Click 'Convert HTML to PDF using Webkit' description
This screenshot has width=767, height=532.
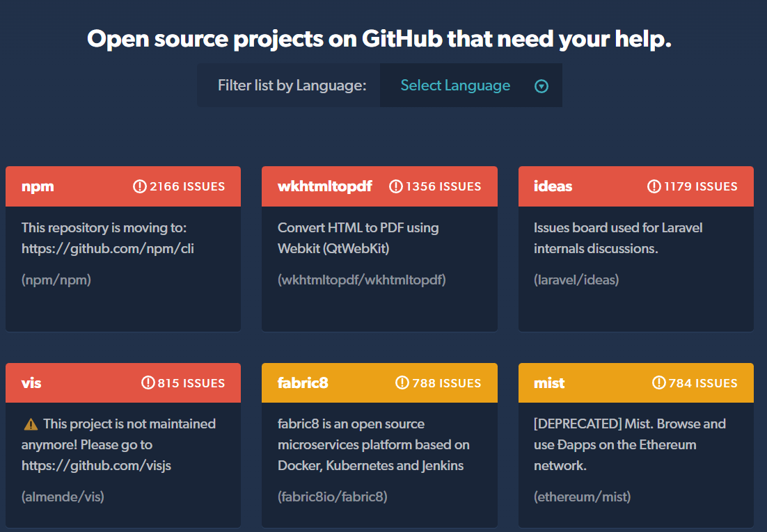358,238
